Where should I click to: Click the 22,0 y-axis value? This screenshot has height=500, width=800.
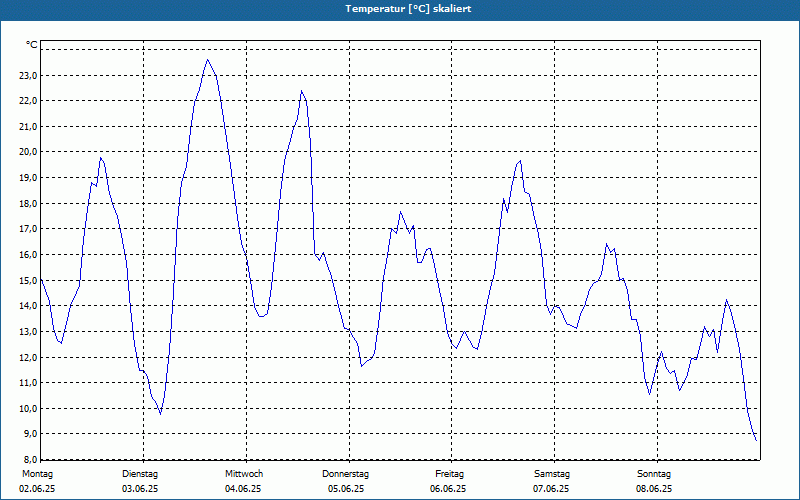click(x=28, y=101)
